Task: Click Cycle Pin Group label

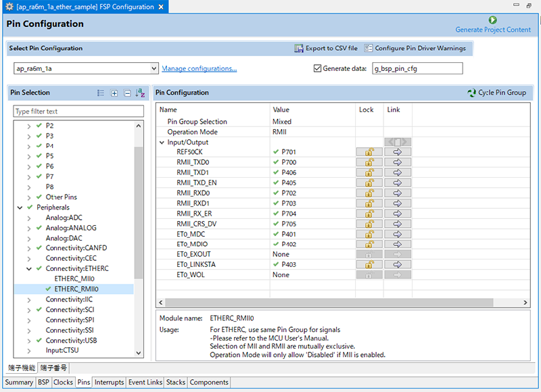Action: 502,93
